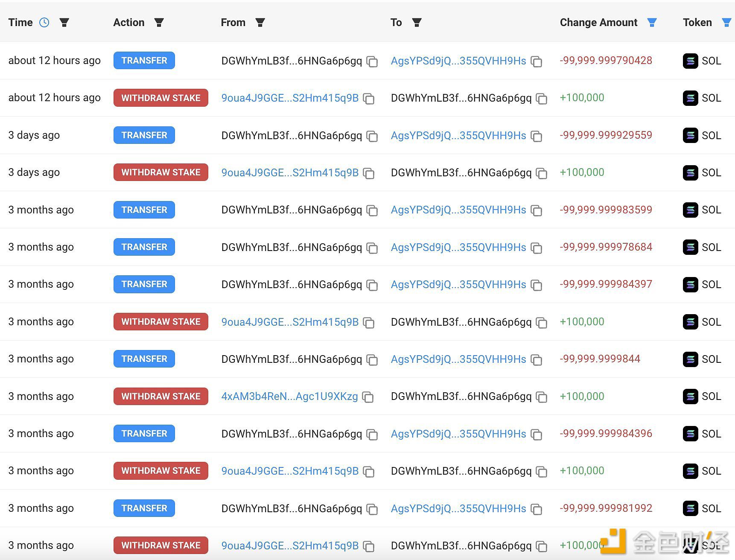The width and height of the screenshot is (735, 560).
Task: Click amount -99,999.999790428
Action: pos(606,61)
